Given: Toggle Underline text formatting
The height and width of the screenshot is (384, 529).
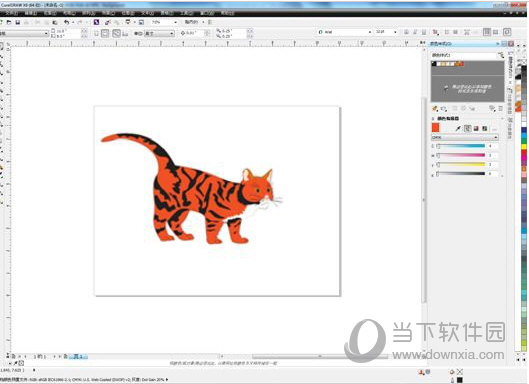Looking at the screenshot, I should (424, 32).
